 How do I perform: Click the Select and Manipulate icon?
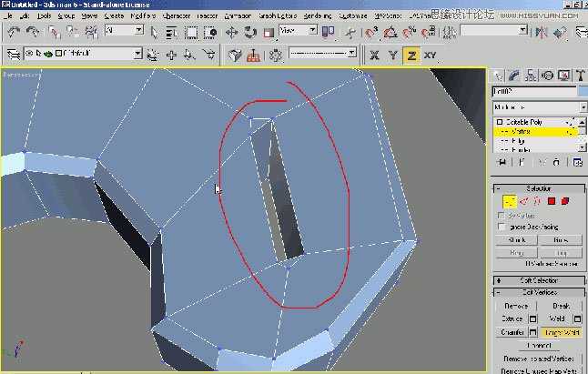(350, 33)
